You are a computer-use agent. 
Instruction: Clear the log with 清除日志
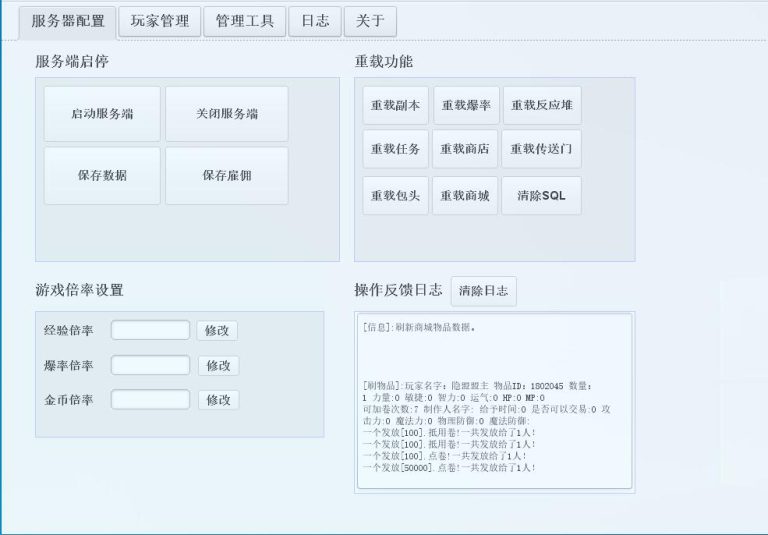(483, 291)
